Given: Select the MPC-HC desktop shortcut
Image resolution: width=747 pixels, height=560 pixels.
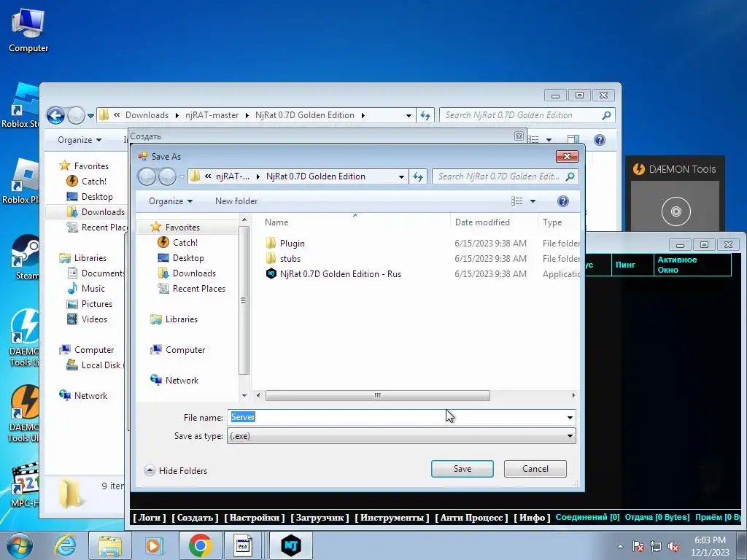Looking at the screenshot, I should (25, 484).
